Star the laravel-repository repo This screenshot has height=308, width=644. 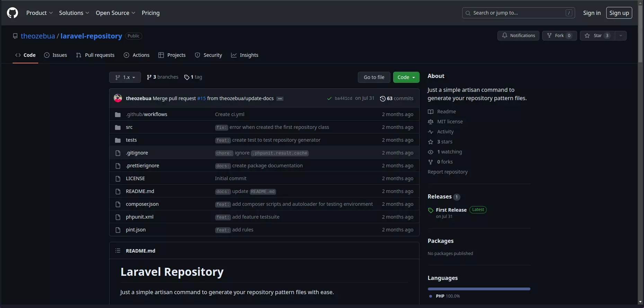[598, 36]
